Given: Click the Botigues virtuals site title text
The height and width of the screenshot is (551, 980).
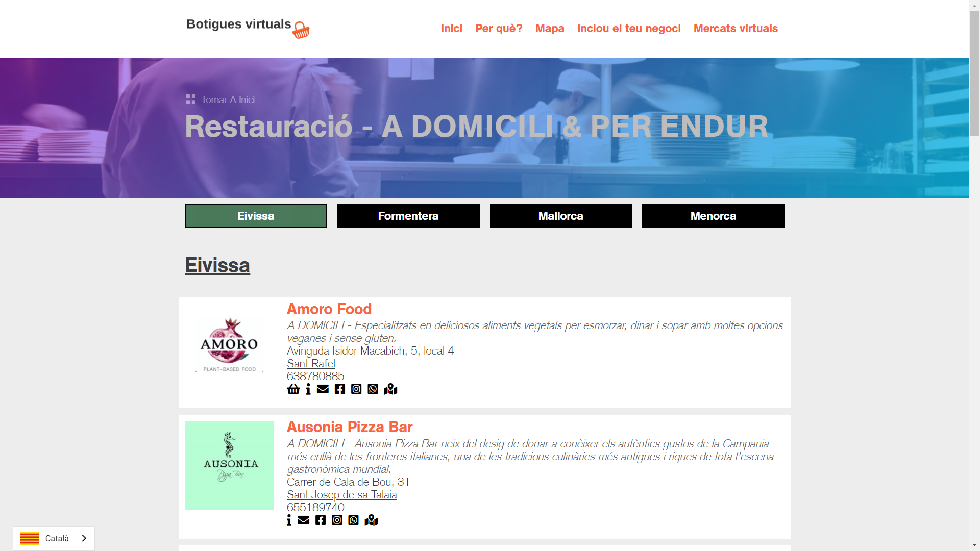Looking at the screenshot, I should tap(239, 24).
